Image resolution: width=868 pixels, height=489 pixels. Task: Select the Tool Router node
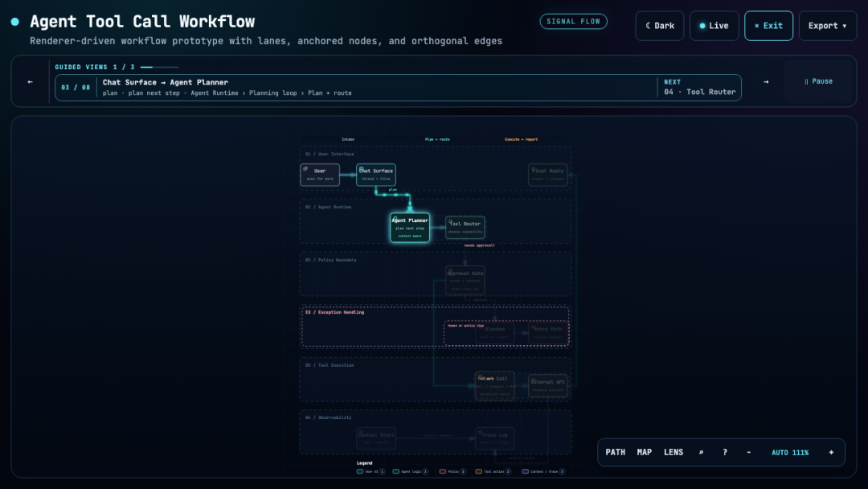click(x=465, y=228)
